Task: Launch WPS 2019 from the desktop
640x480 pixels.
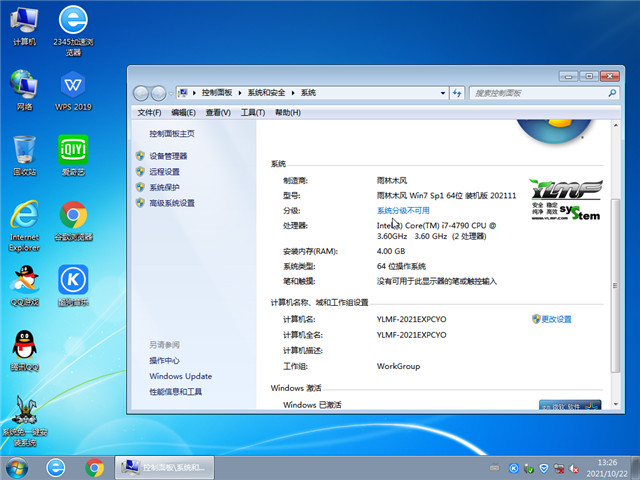Action: (73, 91)
